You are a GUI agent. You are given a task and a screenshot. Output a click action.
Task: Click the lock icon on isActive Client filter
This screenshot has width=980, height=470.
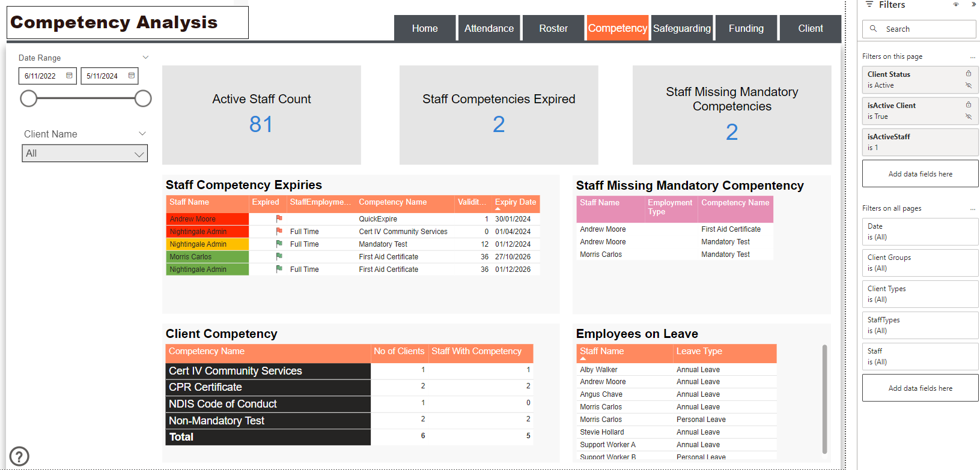click(x=969, y=105)
